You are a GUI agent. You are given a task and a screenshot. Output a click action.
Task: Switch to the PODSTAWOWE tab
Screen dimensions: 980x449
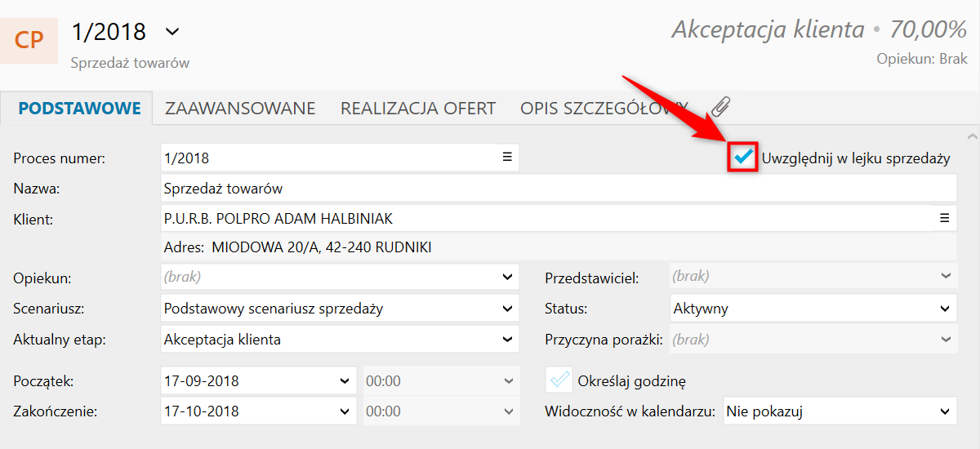click(x=80, y=108)
